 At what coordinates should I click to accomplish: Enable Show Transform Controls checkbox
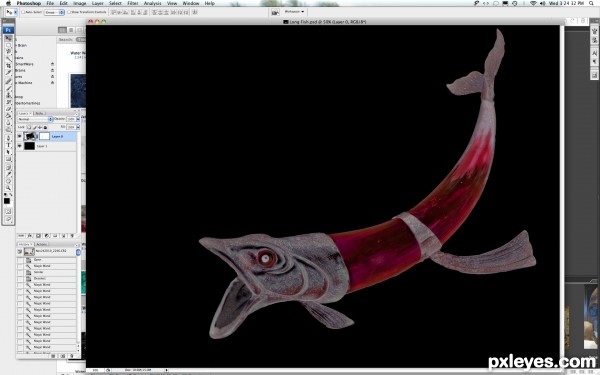pos(69,12)
